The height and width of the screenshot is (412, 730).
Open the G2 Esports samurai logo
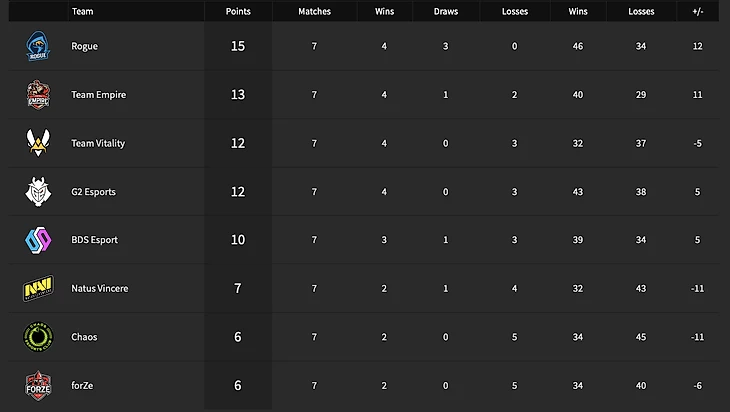38,191
